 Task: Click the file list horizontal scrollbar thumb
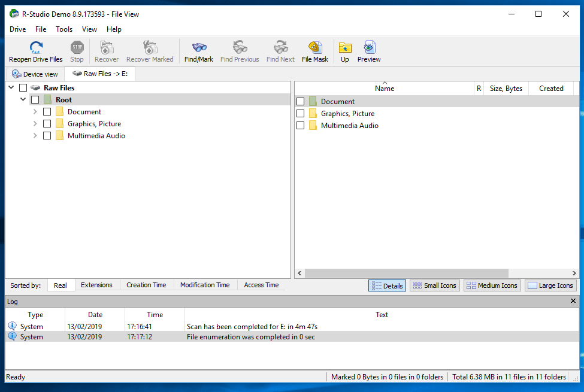407,273
